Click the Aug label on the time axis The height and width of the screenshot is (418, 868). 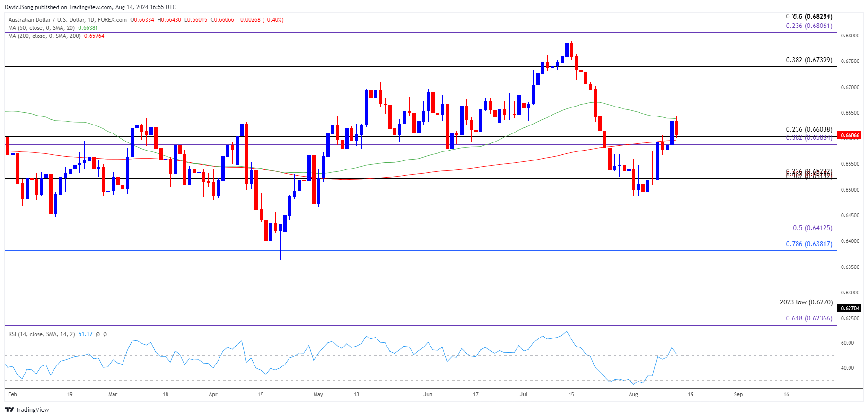(x=633, y=394)
